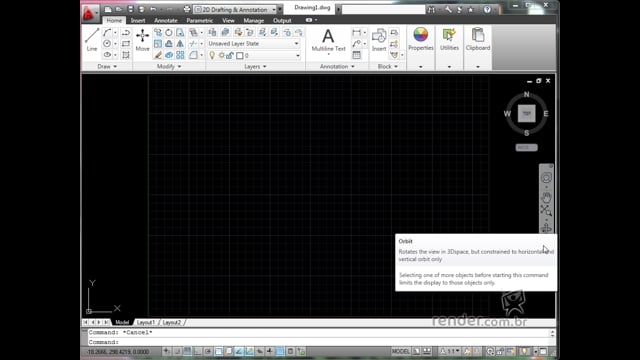Click the MODEL space button in status bar
The width and height of the screenshot is (640, 360).
coord(400,351)
